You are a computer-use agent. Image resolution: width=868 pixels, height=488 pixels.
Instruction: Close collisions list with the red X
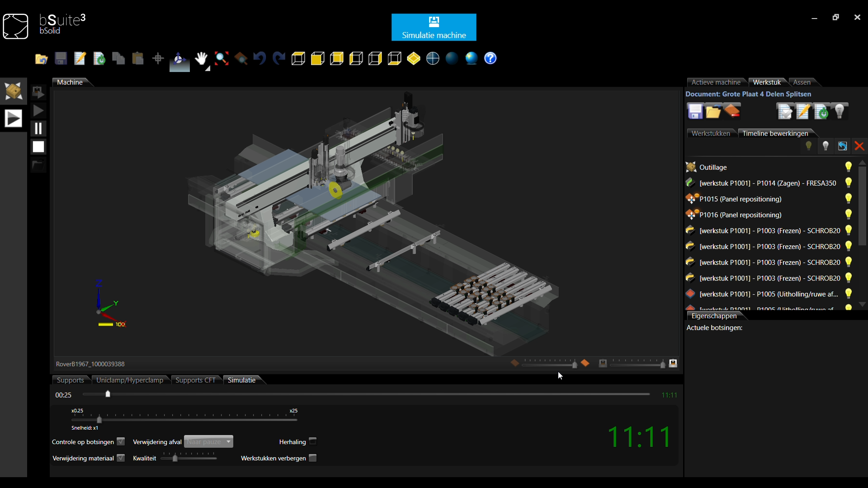(x=859, y=146)
